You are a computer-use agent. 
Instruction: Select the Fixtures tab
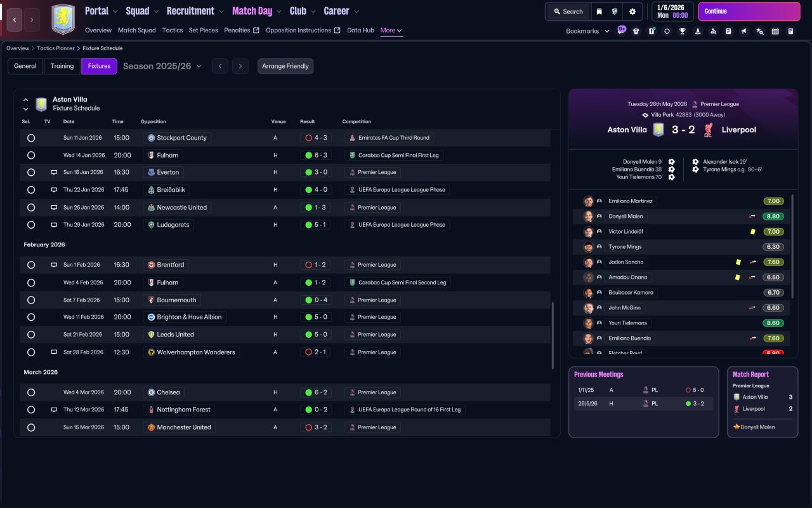[x=99, y=66]
